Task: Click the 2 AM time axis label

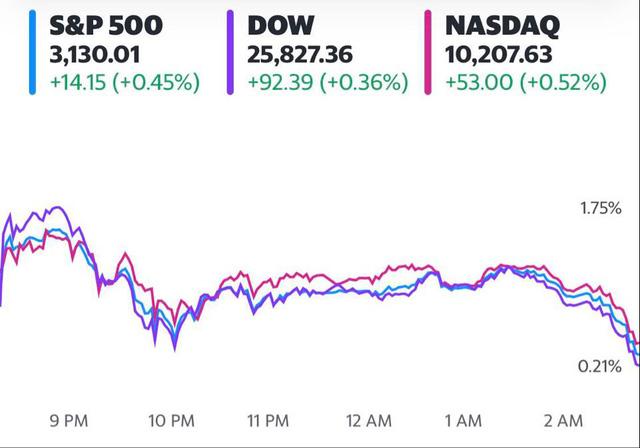Action: tap(563, 421)
